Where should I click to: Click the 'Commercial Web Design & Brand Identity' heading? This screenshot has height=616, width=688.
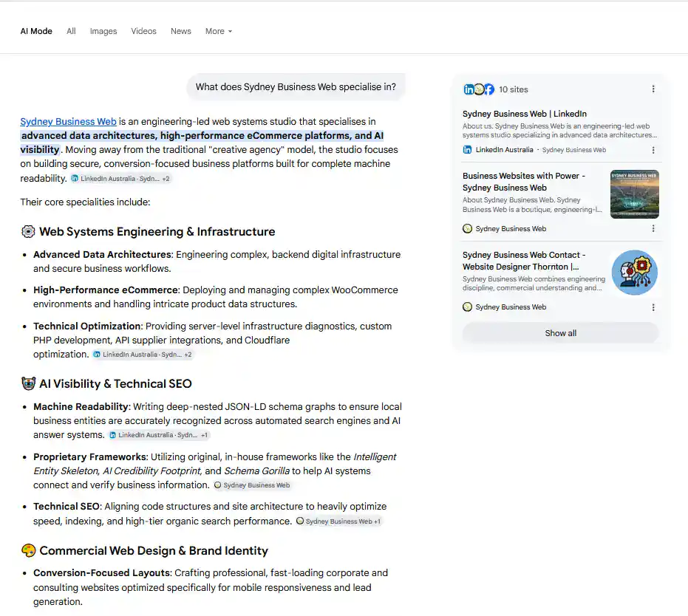pos(154,551)
